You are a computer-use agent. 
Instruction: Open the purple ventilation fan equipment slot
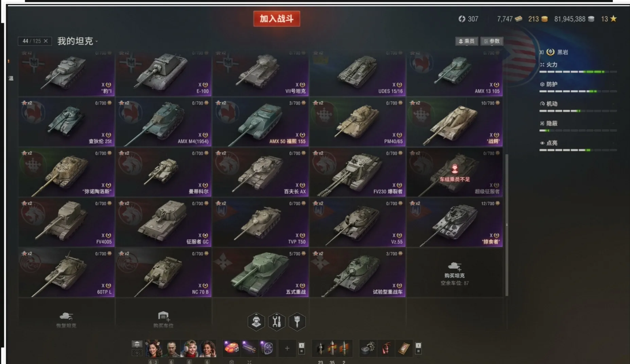point(267,348)
